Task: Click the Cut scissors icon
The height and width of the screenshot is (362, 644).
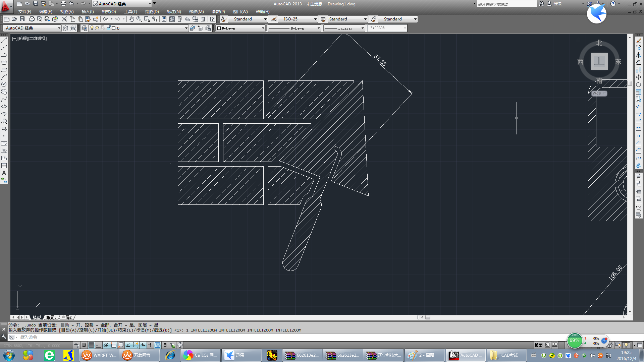Action: pos(65,19)
